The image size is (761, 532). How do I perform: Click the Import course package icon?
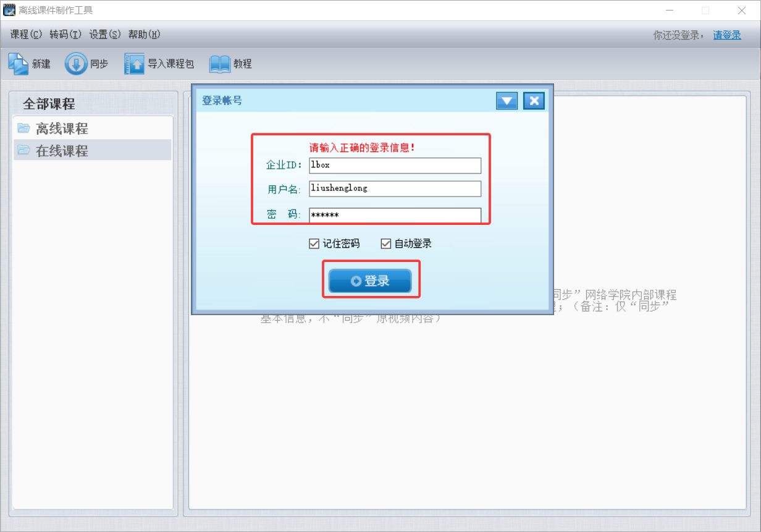[134, 64]
